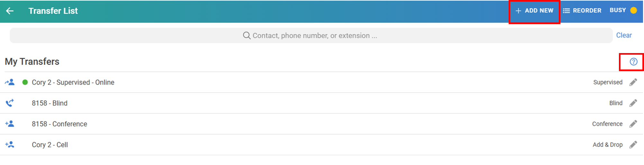
Task: Click the back arrow icon
Action: [10, 11]
